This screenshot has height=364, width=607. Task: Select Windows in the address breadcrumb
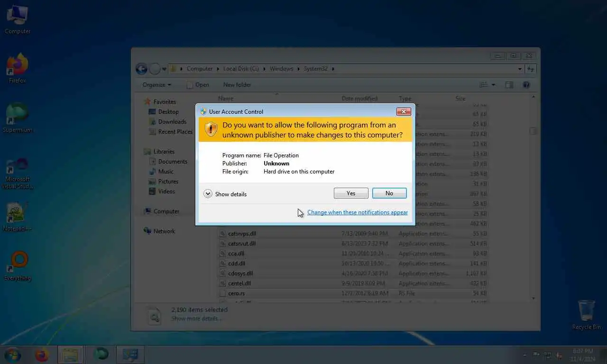pyautogui.click(x=281, y=69)
